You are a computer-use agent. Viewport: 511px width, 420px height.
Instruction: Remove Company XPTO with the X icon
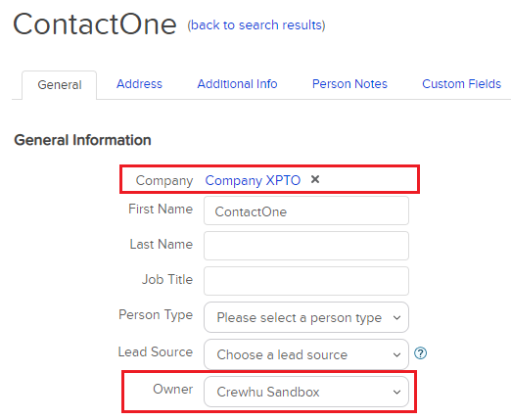click(x=315, y=179)
